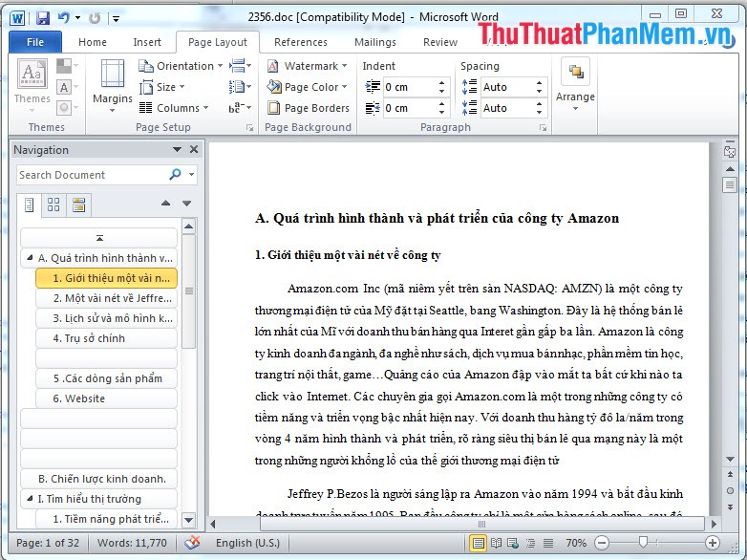The image size is (747, 560).
Task: Select heading '5 .Các dòng sản phẩm'
Action: point(106,378)
